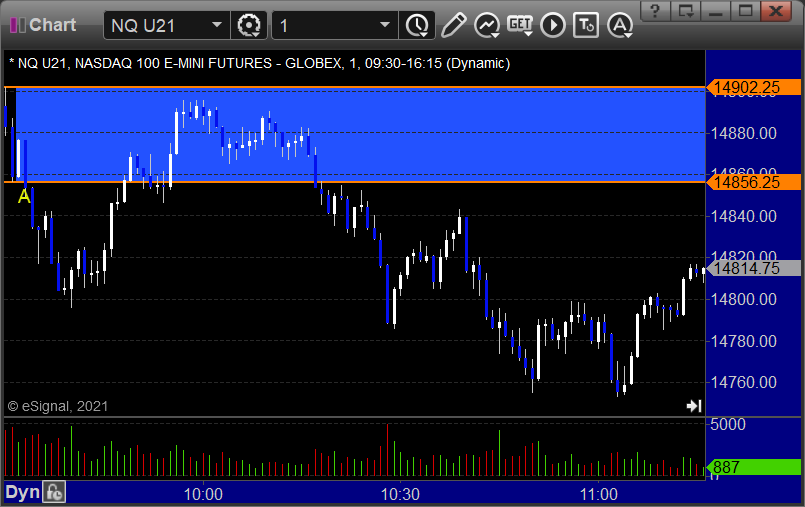The width and height of the screenshot is (805, 507).
Task: Click the 5000 volume axis label
Action: click(728, 424)
